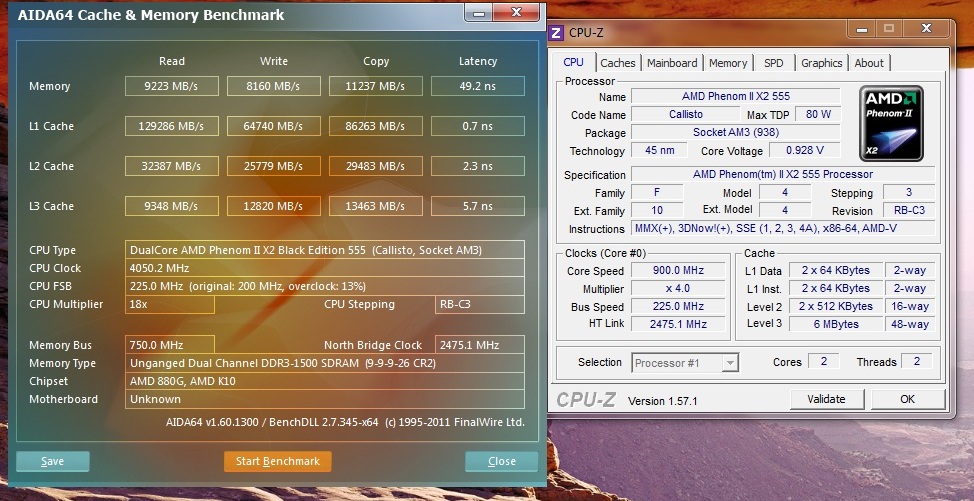Select the CPU tab in CPU-Z
The width and height of the screenshot is (974, 501).
573,62
